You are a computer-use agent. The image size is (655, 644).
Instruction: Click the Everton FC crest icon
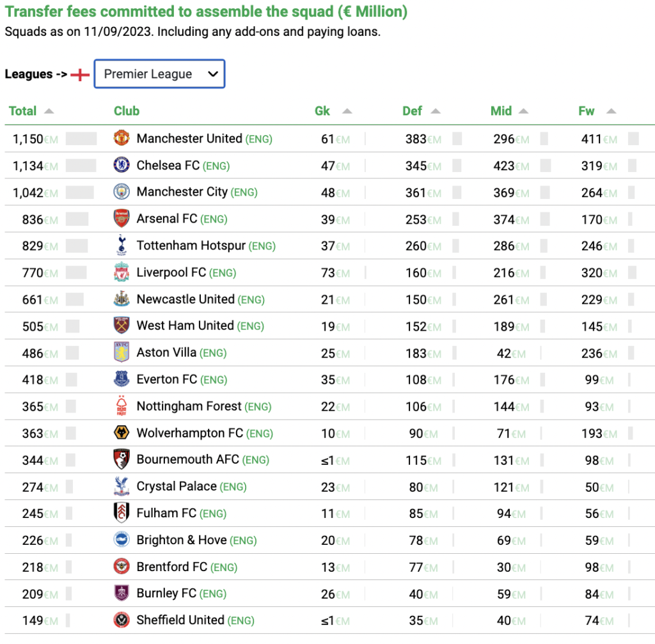122,379
